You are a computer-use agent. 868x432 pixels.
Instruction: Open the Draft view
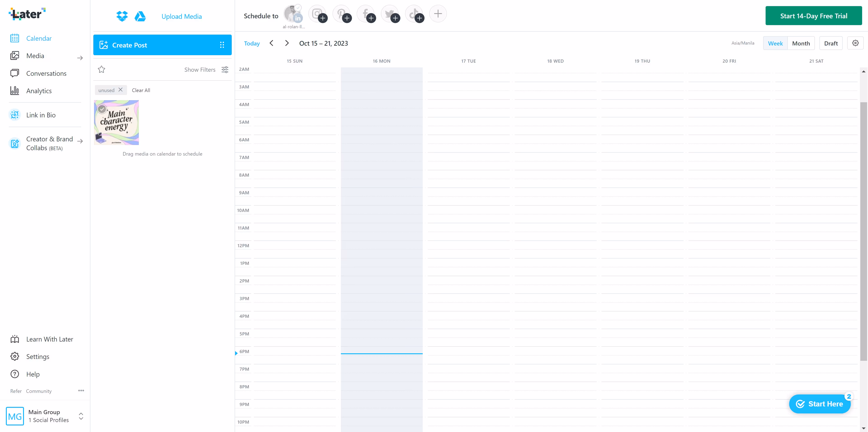pyautogui.click(x=831, y=43)
